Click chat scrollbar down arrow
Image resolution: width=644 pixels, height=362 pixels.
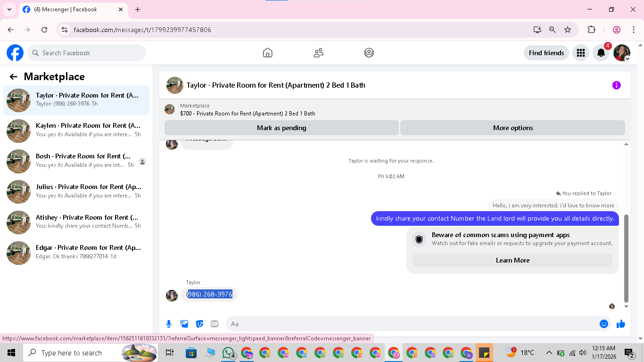click(x=626, y=306)
